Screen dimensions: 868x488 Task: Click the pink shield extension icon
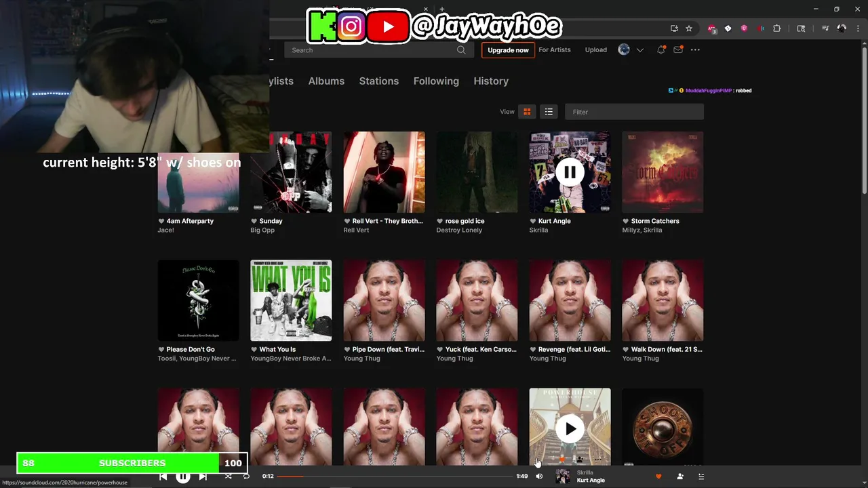[x=744, y=28]
